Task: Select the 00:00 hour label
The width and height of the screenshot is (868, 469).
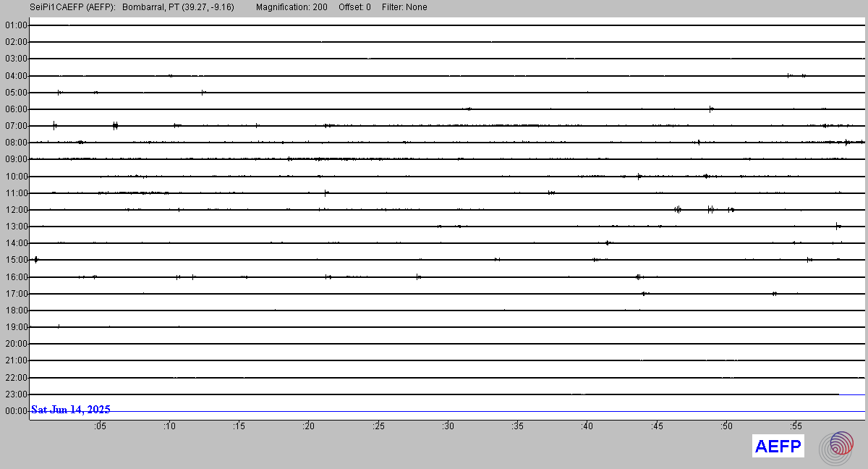Action: point(16,411)
